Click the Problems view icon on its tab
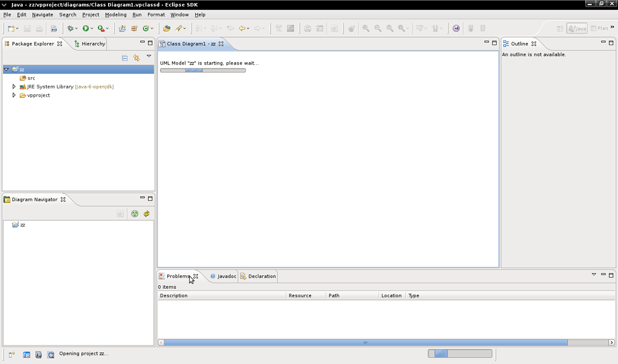This screenshot has width=618, height=364. [x=161, y=276]
